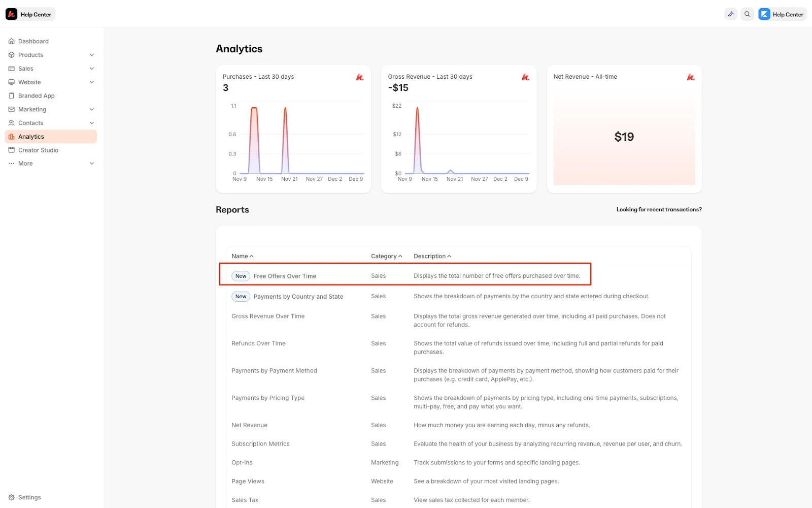Click 'Looking for recent transactions?' link
This screenshot has width=812, height=508.
(x=659, y=209)
